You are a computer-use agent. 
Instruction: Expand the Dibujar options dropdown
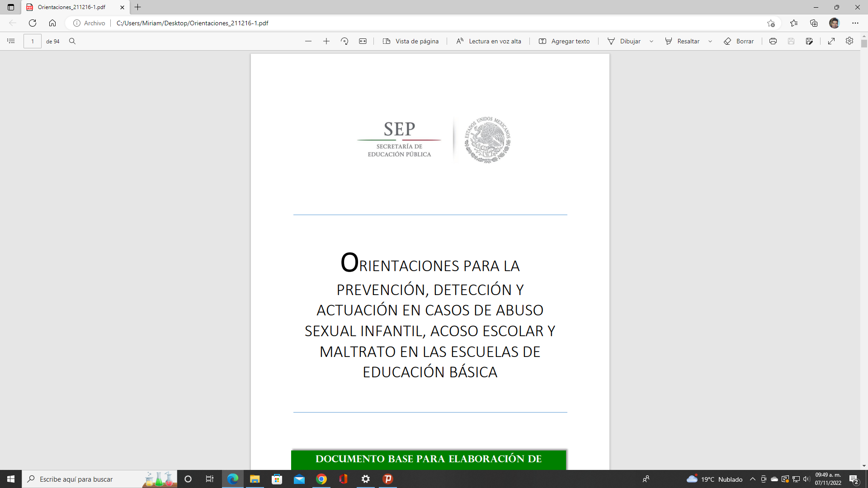651,41
